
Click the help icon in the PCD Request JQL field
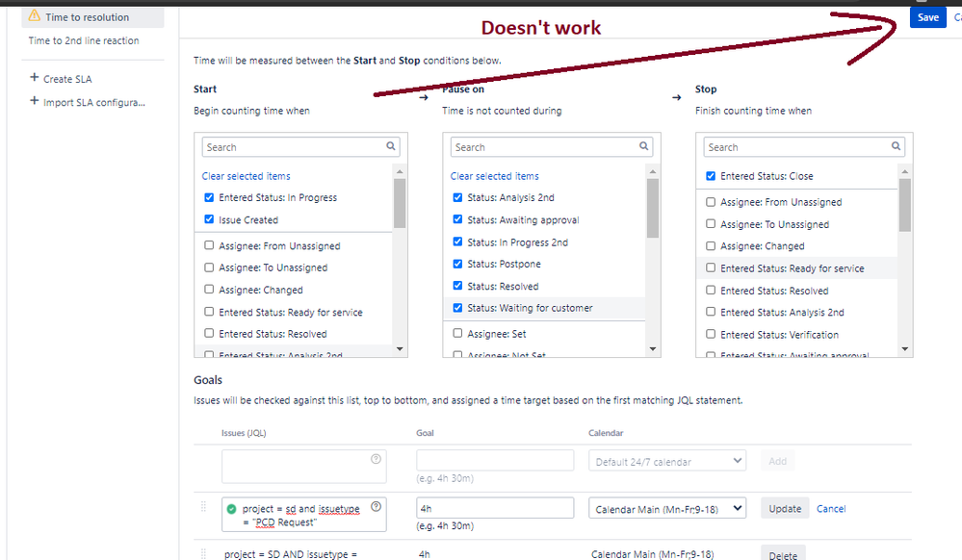pos(377,506)
